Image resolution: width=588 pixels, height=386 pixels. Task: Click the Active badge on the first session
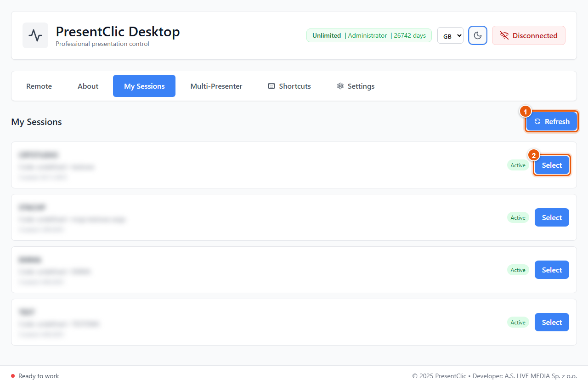518,165
